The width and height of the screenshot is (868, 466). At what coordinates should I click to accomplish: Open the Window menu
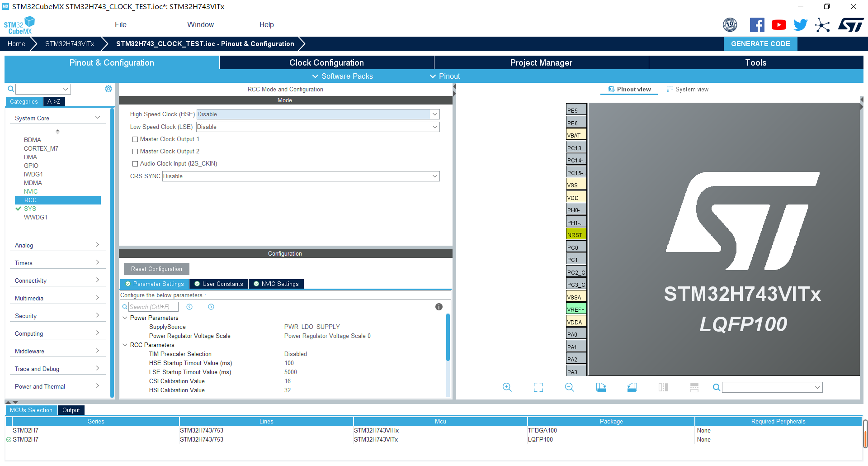(x=200, y=25)
